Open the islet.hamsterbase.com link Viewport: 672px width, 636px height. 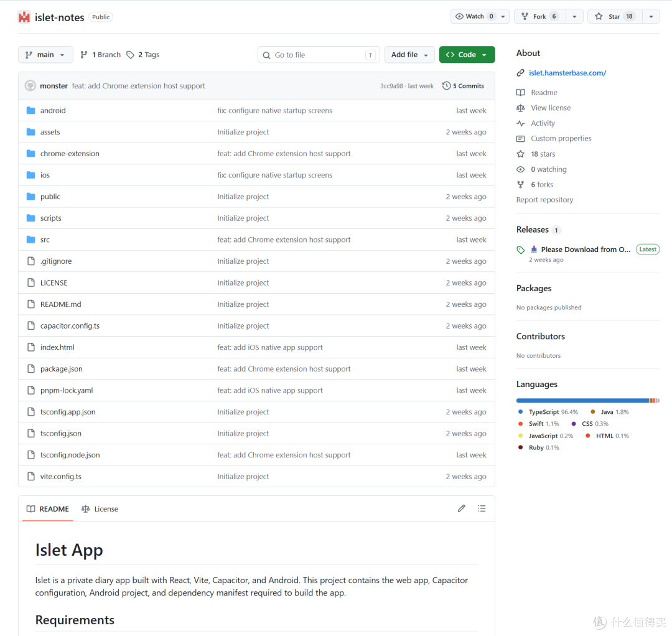pos(567,73)
